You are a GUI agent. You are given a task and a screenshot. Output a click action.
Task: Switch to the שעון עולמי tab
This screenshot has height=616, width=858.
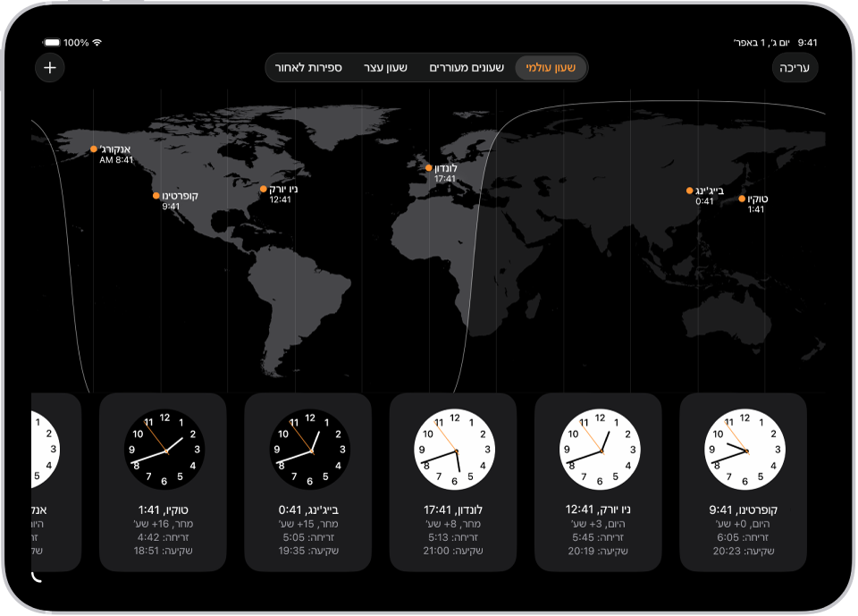[x=551, y=67]
